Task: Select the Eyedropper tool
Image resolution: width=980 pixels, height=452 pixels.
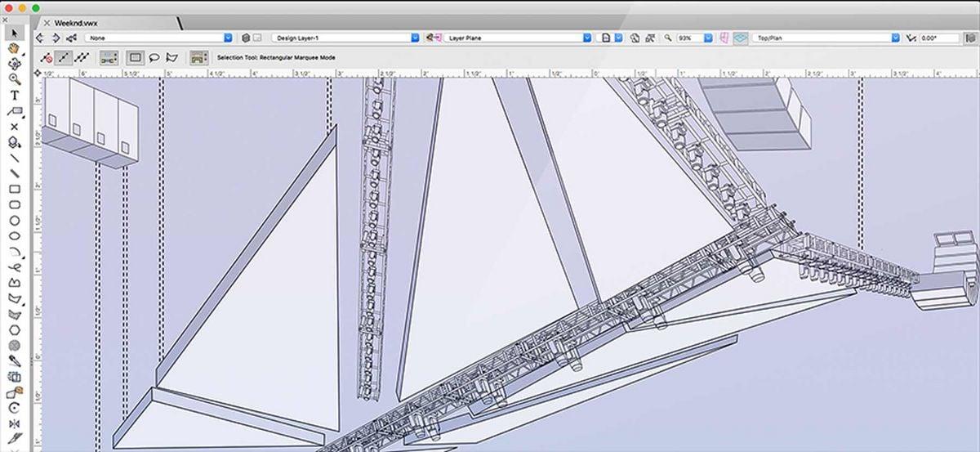Action: point(14,360)
